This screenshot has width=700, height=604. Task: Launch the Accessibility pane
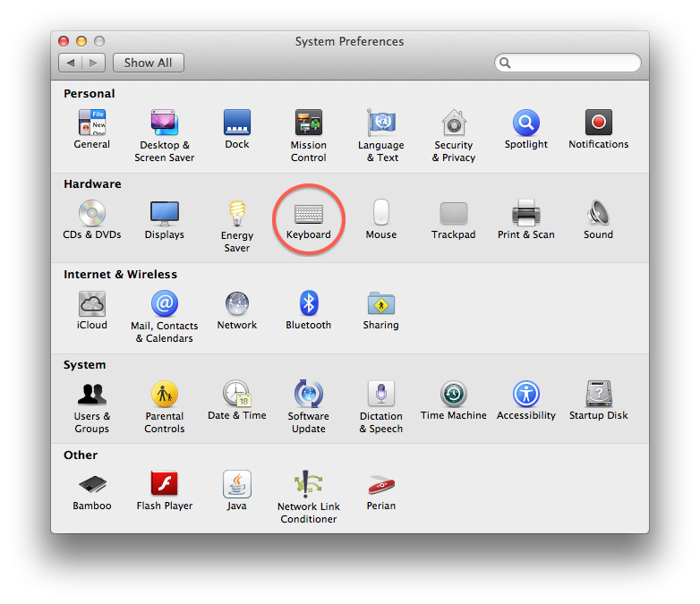tap(525, 395)
